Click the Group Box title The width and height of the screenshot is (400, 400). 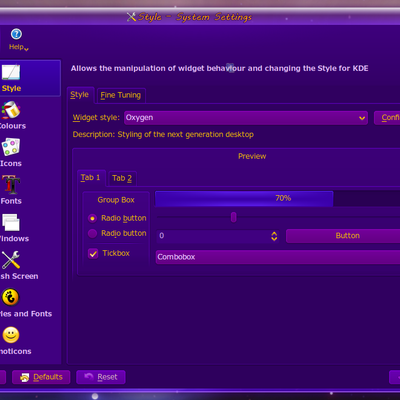click(116, 200)
